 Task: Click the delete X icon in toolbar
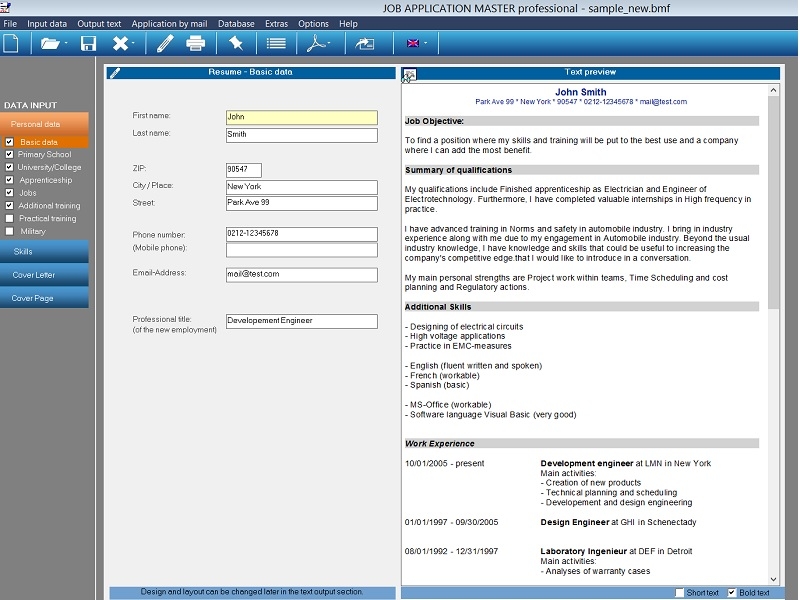pyautogui.click(x=120, y=43)
